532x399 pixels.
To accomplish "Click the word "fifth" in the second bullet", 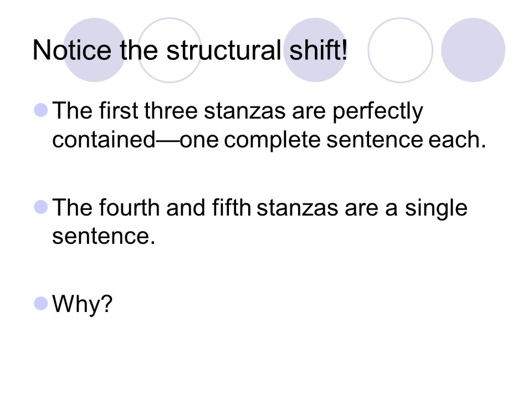I will 232,207.
